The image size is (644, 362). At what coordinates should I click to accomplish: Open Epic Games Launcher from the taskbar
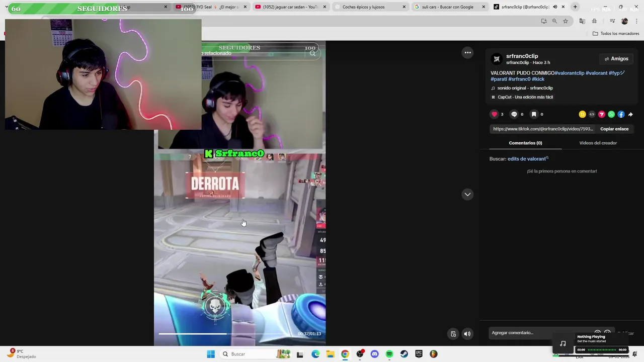pos(419,354)
